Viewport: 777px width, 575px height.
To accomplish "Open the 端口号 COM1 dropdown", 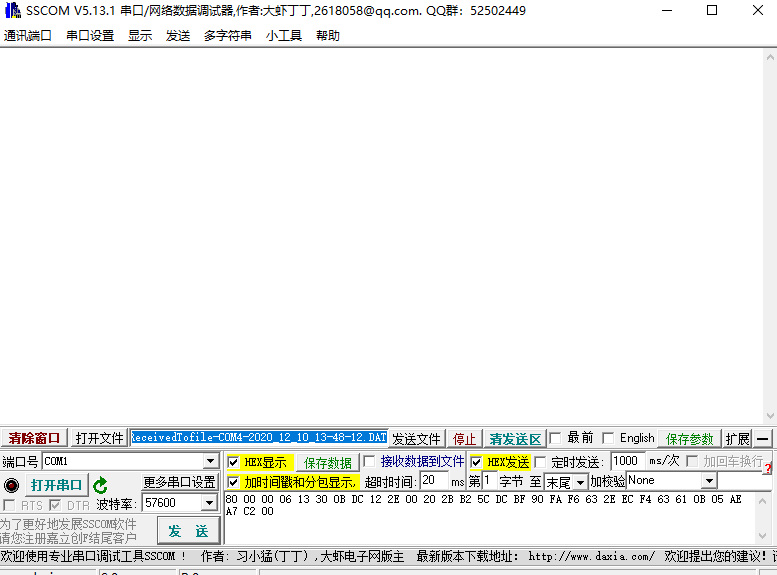I will [x=211, y=461].
